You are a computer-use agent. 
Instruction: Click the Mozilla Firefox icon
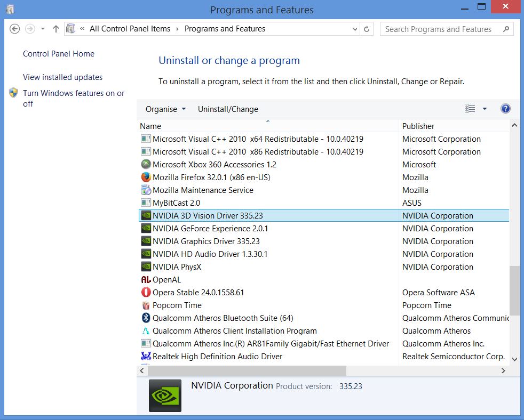tap(146, 177)
